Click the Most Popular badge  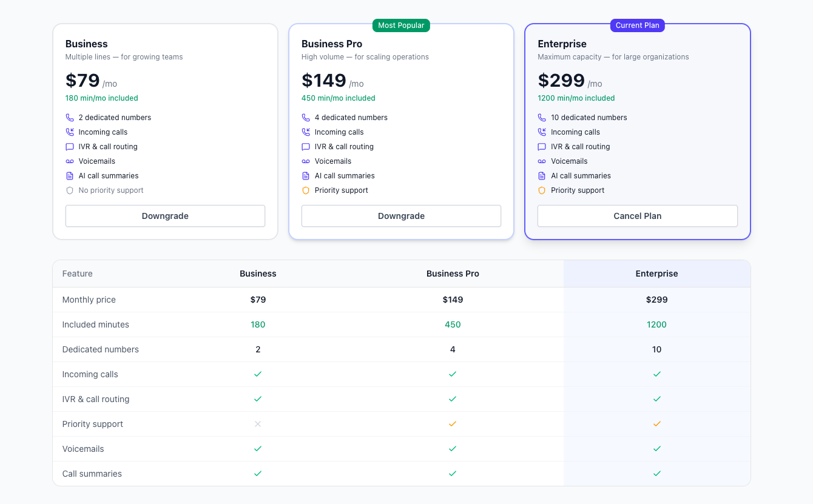point(401,25)
